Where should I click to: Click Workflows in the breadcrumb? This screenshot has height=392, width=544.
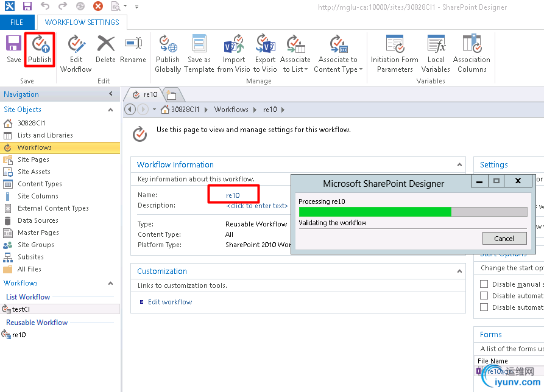point(231,110)
